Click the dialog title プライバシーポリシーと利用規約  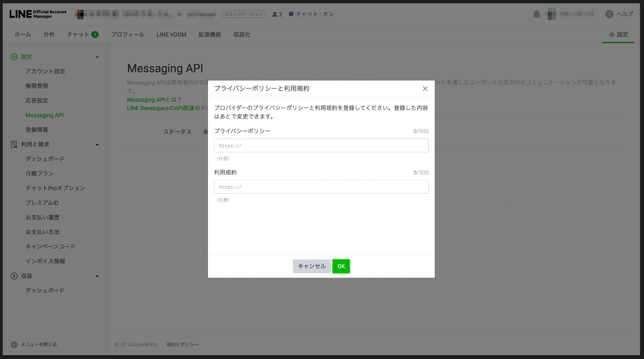pos(262,88)
